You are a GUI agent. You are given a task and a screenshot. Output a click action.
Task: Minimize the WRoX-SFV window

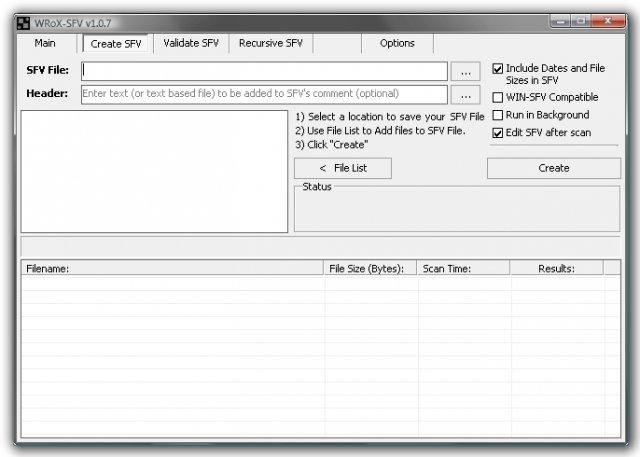click(560, 21)
